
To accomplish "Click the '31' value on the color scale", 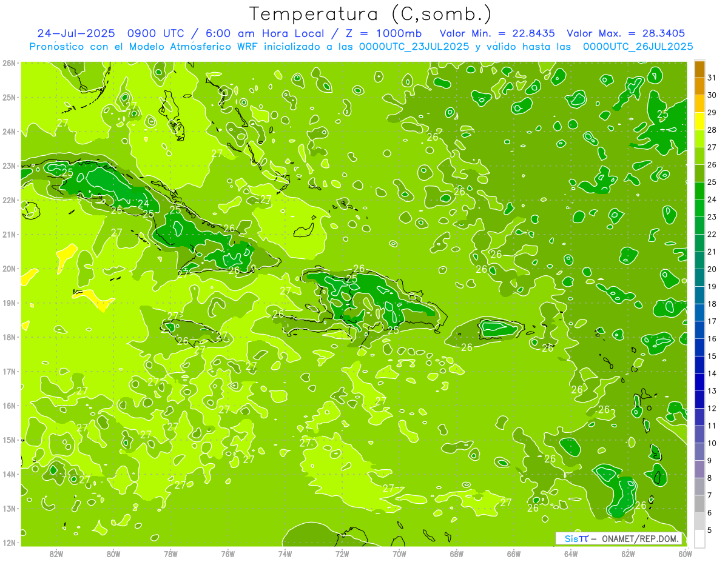I will [712, 78].
